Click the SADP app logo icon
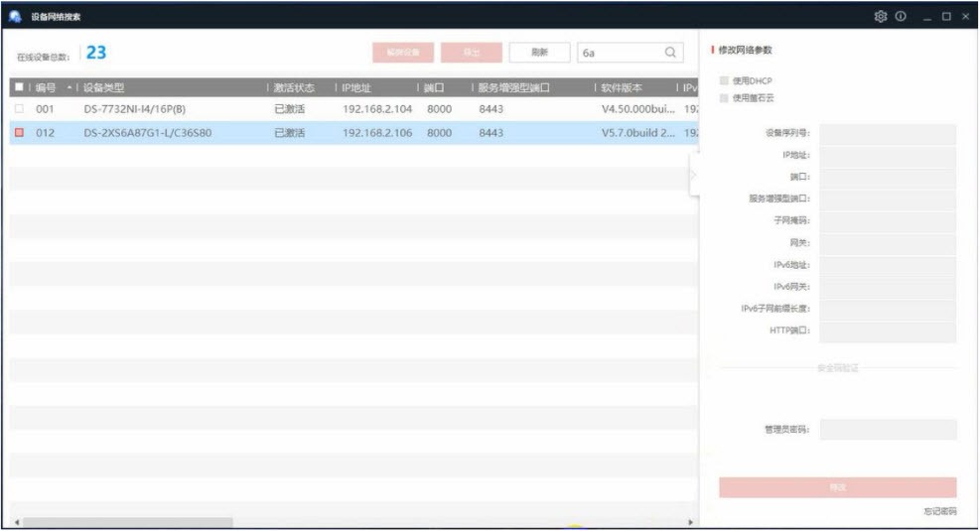This screenshot has height=531, width=980. click(15, 16)
